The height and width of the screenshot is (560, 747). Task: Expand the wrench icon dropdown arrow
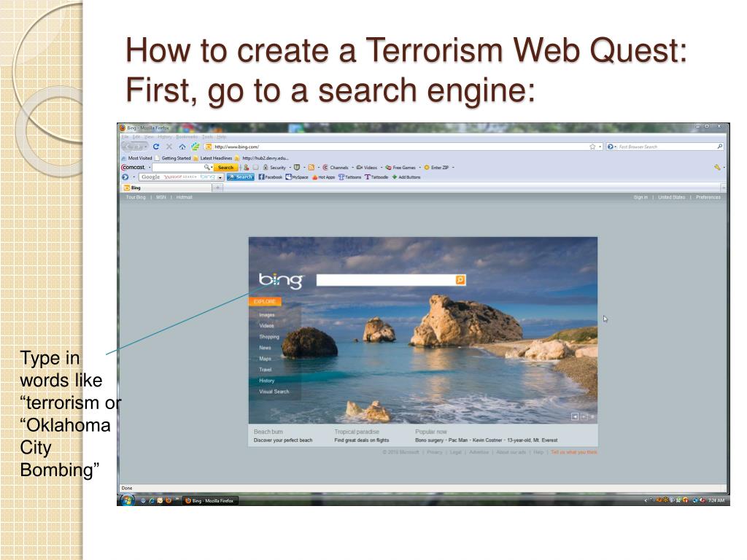click(x=724, y=167)
